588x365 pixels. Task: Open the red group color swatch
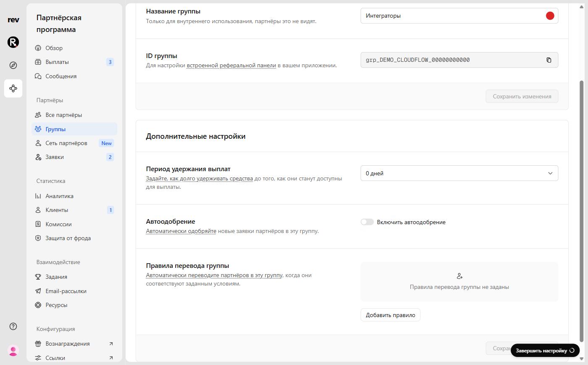[x=550, y=16]
